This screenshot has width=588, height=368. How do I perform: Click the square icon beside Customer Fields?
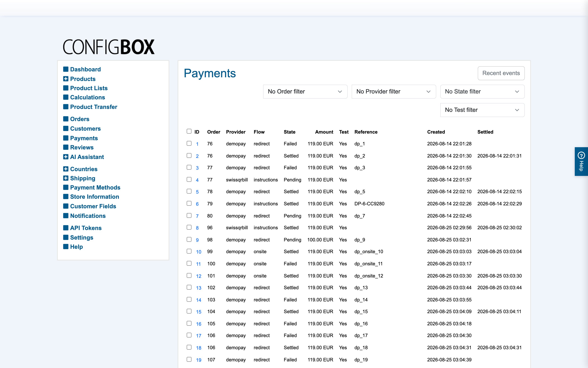(66, 206)
